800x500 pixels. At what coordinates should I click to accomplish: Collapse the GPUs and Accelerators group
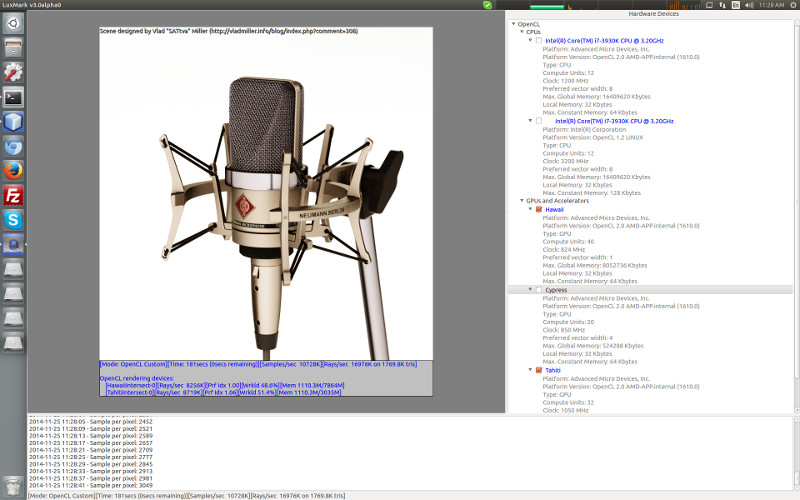point(521,201)
